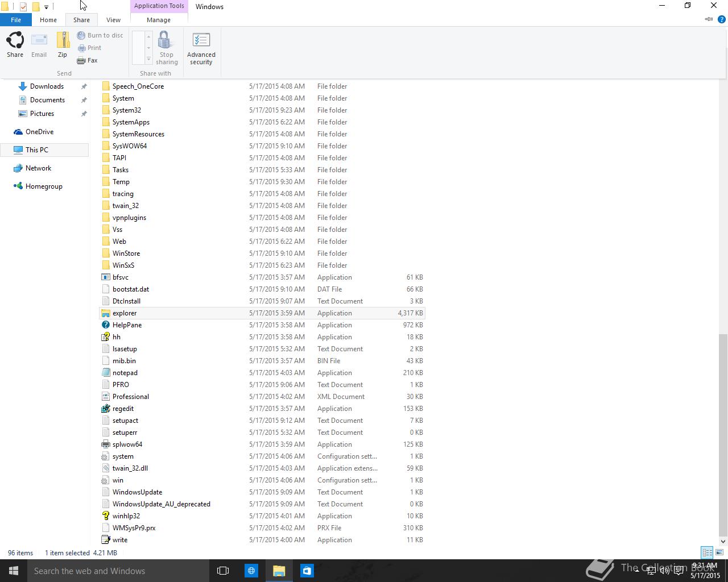This screenshot has height=582, width=728.
Task: Open the Help question mark icon
Action: click(721, 19)
